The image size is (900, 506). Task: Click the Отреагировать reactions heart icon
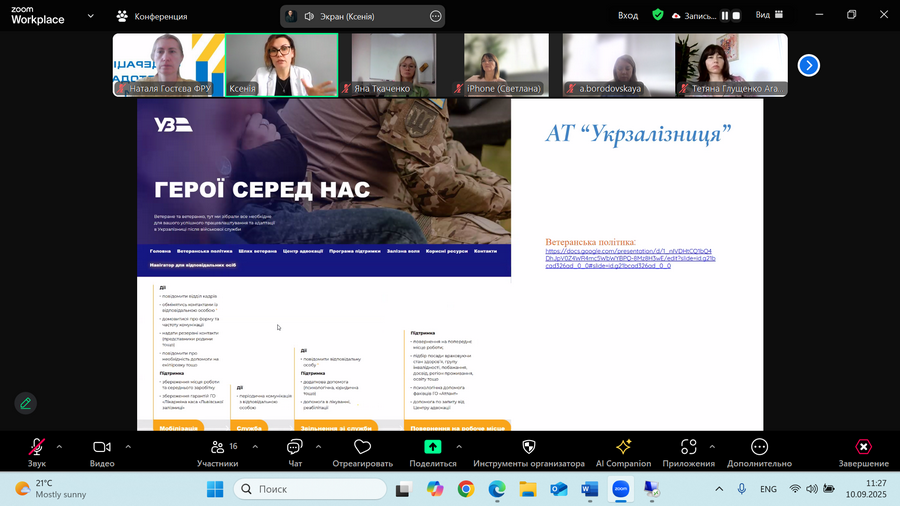pos(362,447)
